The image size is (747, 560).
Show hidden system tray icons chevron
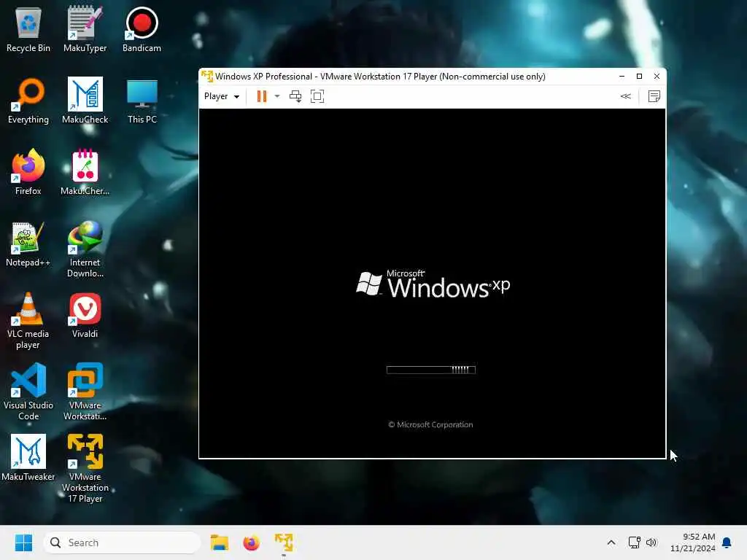click(611, 542)
